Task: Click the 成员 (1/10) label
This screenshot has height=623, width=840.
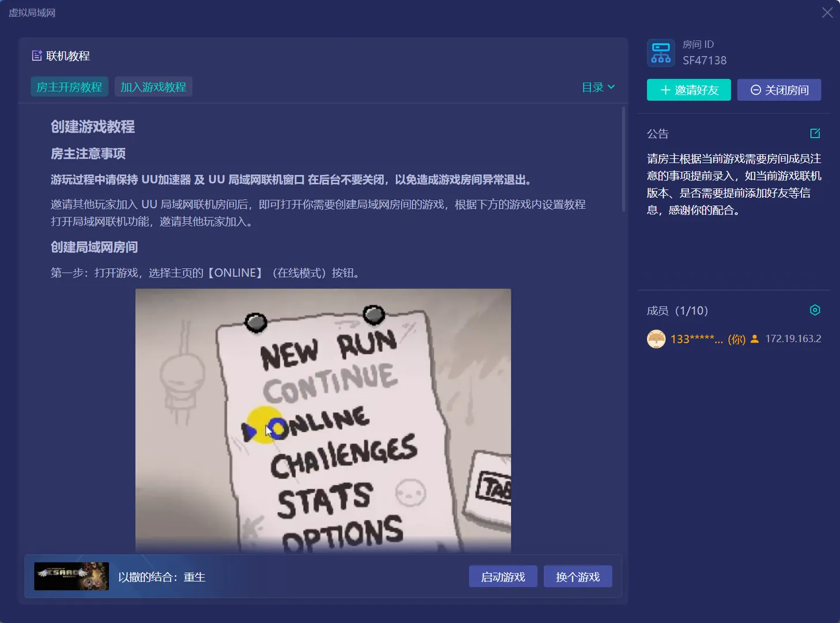Action: 677,310
